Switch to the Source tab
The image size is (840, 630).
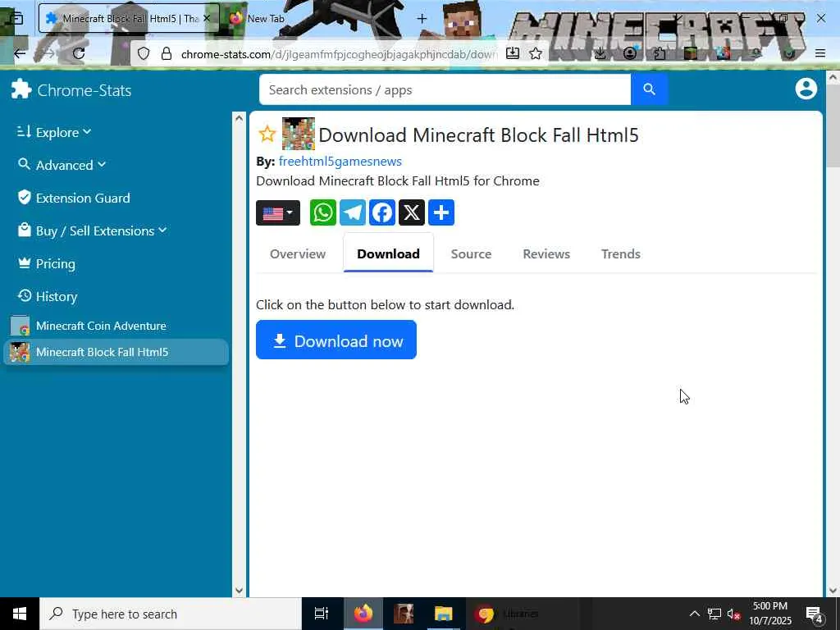coord(471,254)
